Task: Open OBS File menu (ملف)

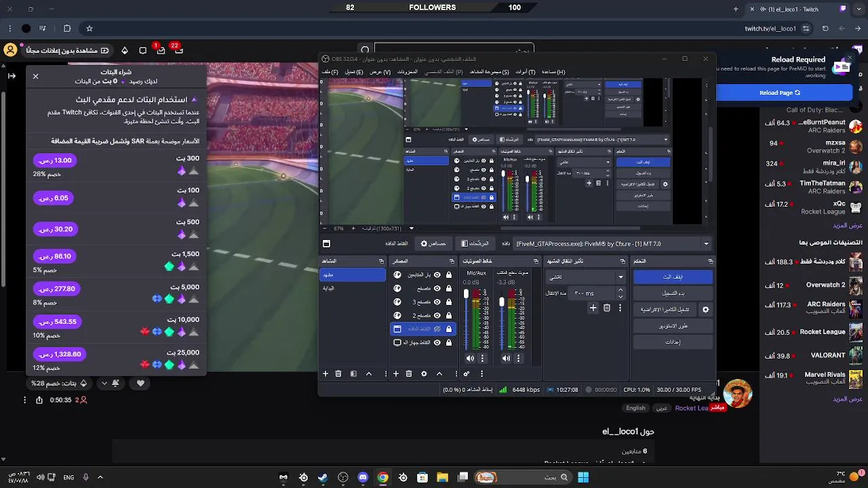Action: tap(330, 72)
